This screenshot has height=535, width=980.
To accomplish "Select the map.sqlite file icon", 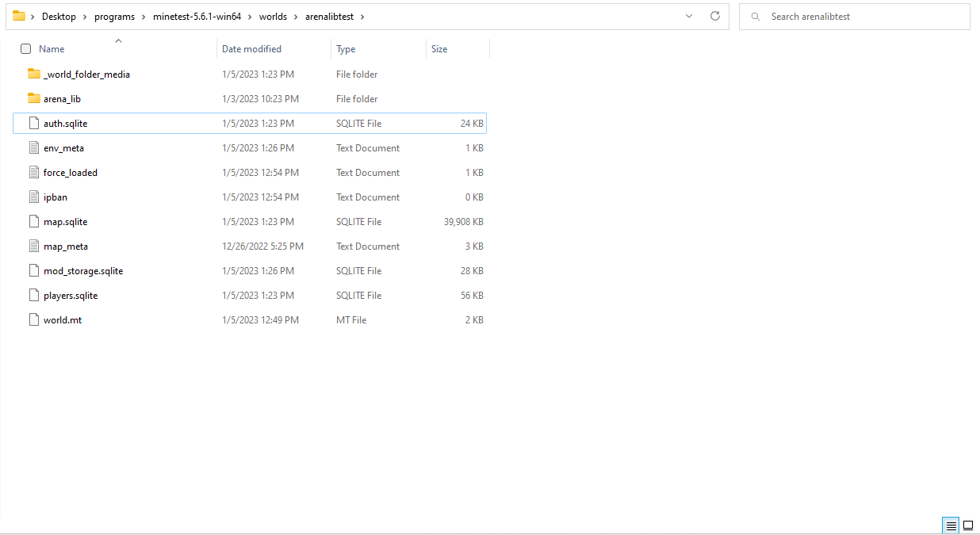I will [33, 222].
